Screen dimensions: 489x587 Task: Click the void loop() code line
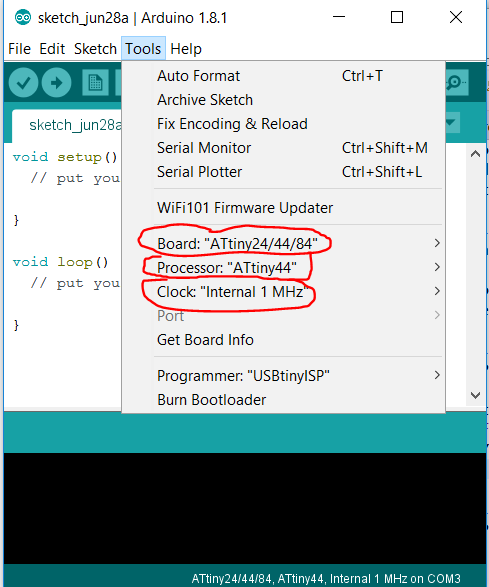pos(61,262)
